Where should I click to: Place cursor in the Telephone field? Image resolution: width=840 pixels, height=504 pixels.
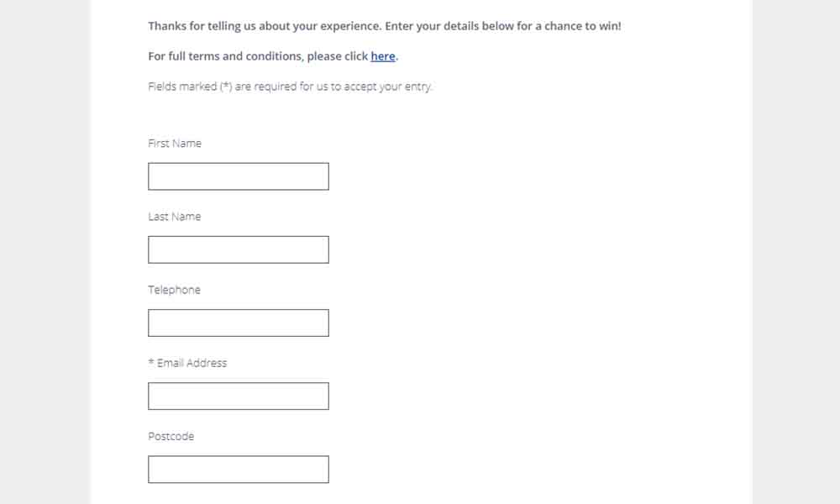pos(239,323)
